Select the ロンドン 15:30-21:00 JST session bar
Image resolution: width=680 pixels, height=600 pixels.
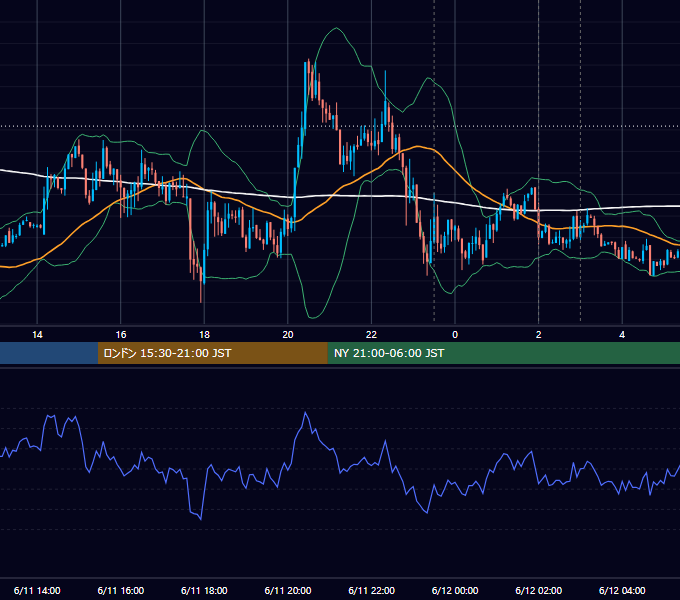pyautogui.click(x=212, y=353)
